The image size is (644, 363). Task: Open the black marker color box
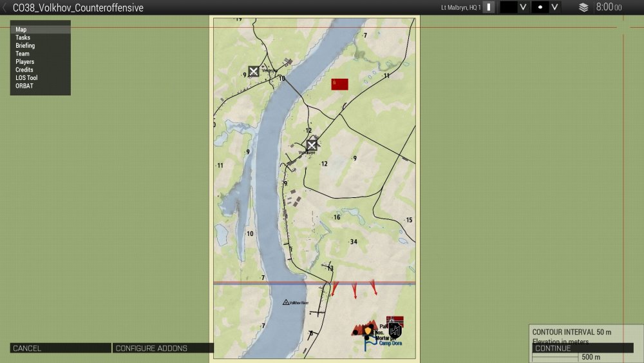pos(509,7)
